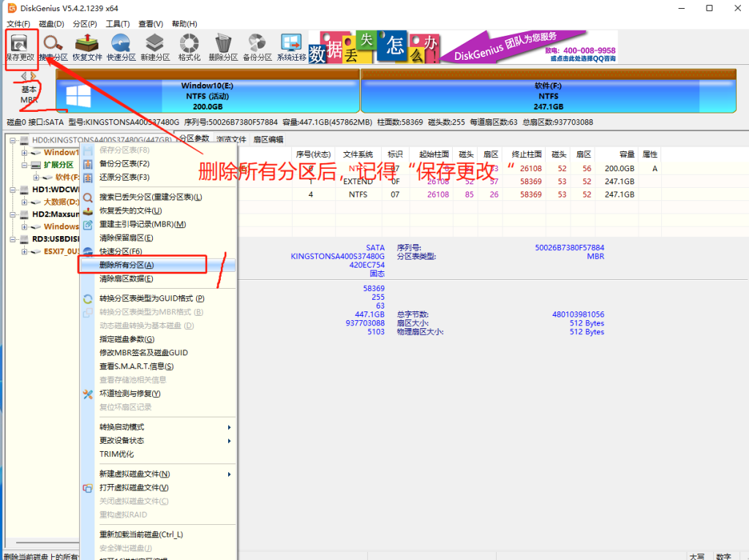Screen dimensions: 749x560
Task: Click the 快速分区 toolbar icon
Action: [x=121, y=43]
